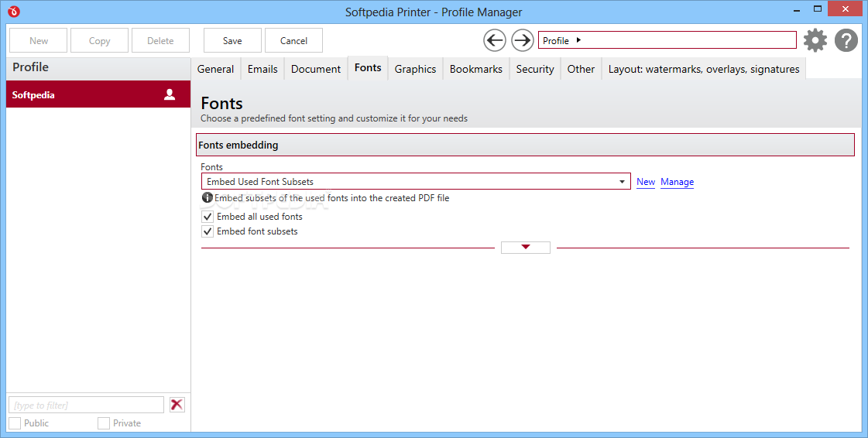Click the Profile list column header

(x=98, y=67)
